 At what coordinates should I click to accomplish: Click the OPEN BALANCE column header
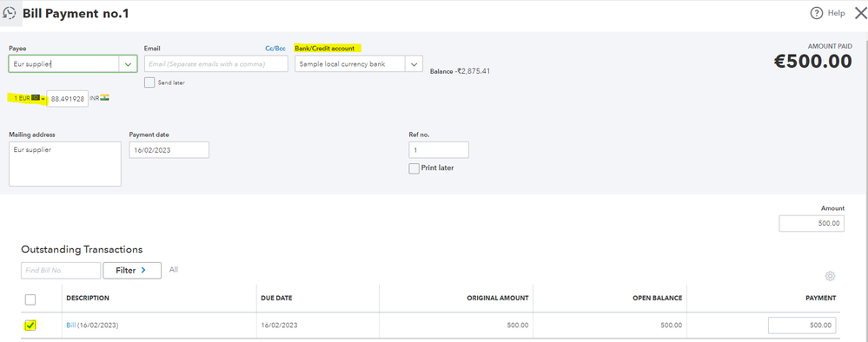tap(657, 299)
